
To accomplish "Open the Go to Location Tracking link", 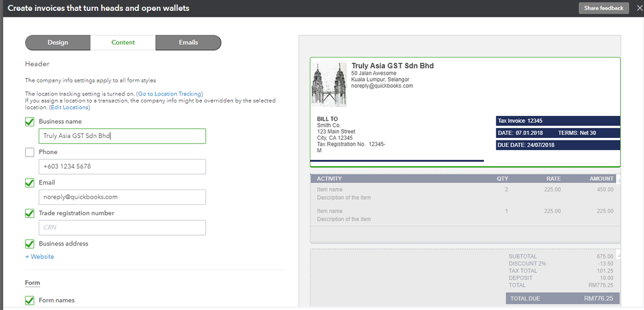I will click(x=169, y=93).
